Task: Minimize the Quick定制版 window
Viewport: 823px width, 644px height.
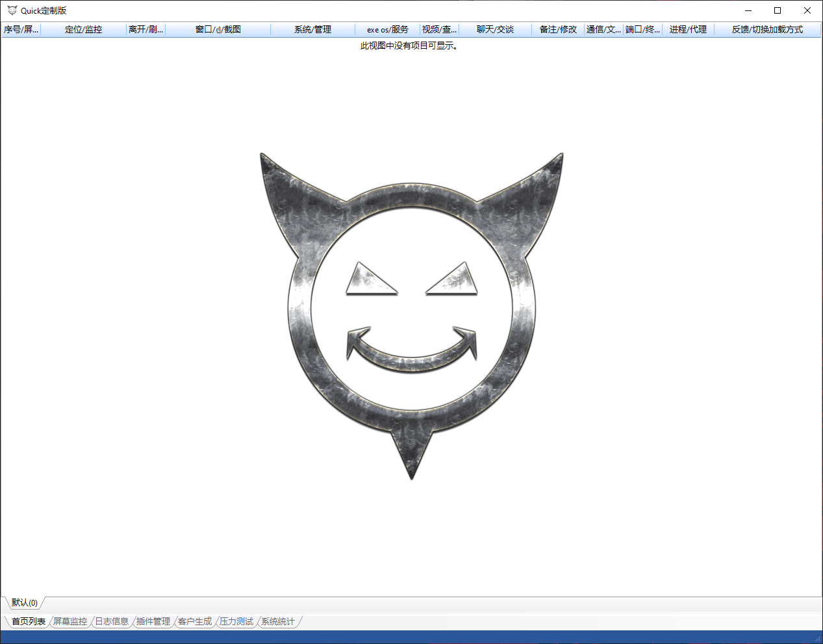Action: (748, 10)
